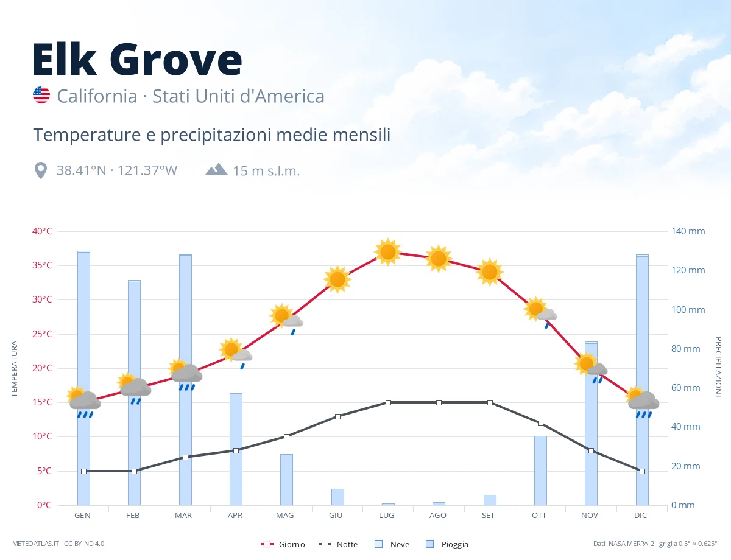Click the GIU precipitation bar
The width and height of the screenshot is (731, 560).
point(337,497)
